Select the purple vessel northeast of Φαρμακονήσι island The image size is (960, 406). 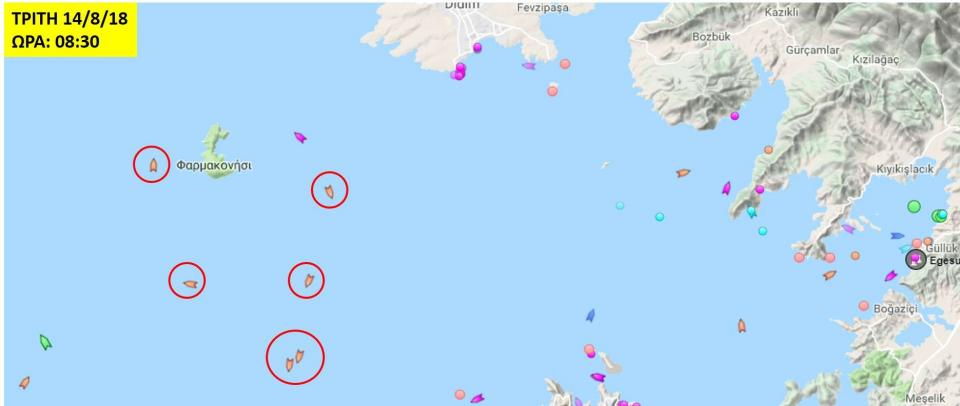(x=300, y=137)
